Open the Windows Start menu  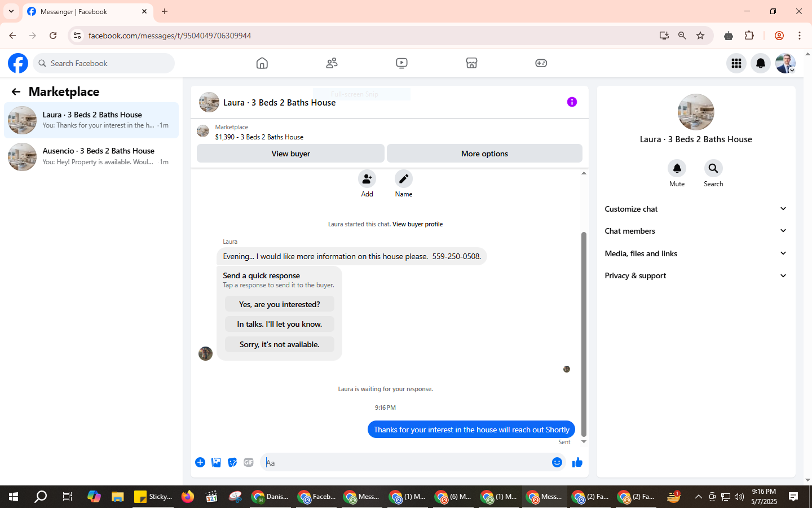pyautogui.click(x=14, y=497)
